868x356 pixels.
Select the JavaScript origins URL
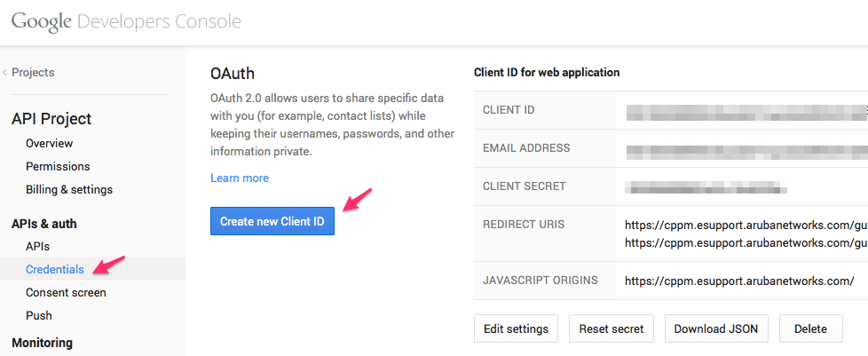[739, 281]
